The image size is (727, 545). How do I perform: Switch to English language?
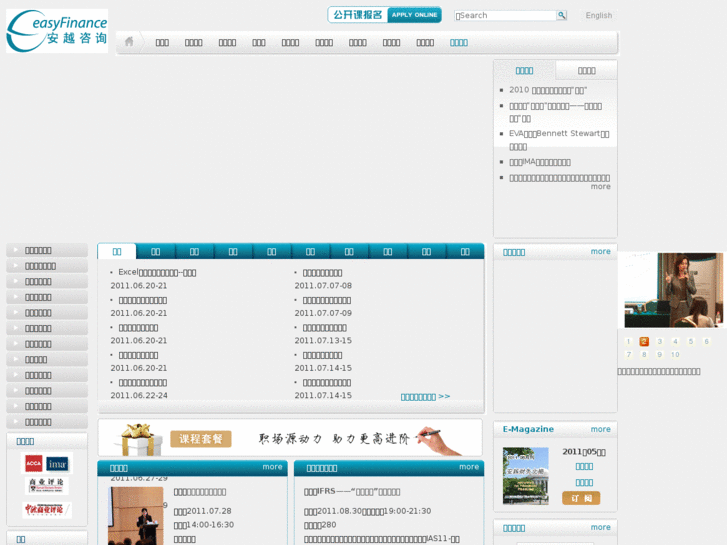pyautogui.click(x=598, y=16)
